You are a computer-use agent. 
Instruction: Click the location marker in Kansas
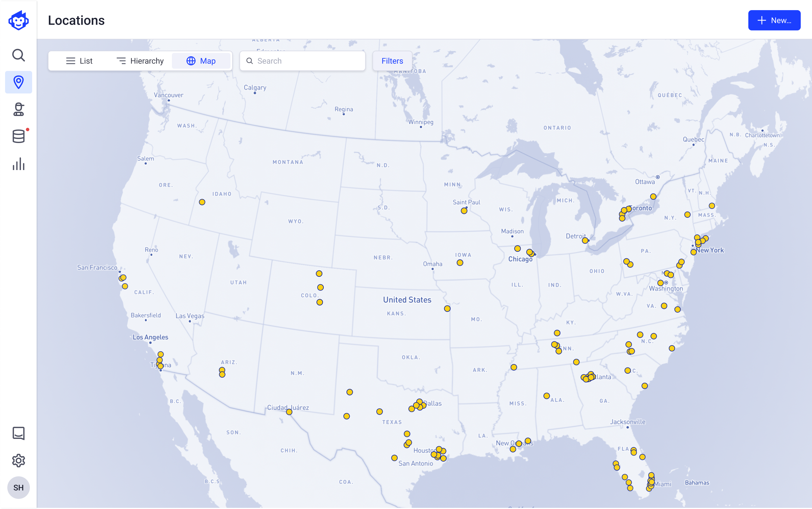447,309
